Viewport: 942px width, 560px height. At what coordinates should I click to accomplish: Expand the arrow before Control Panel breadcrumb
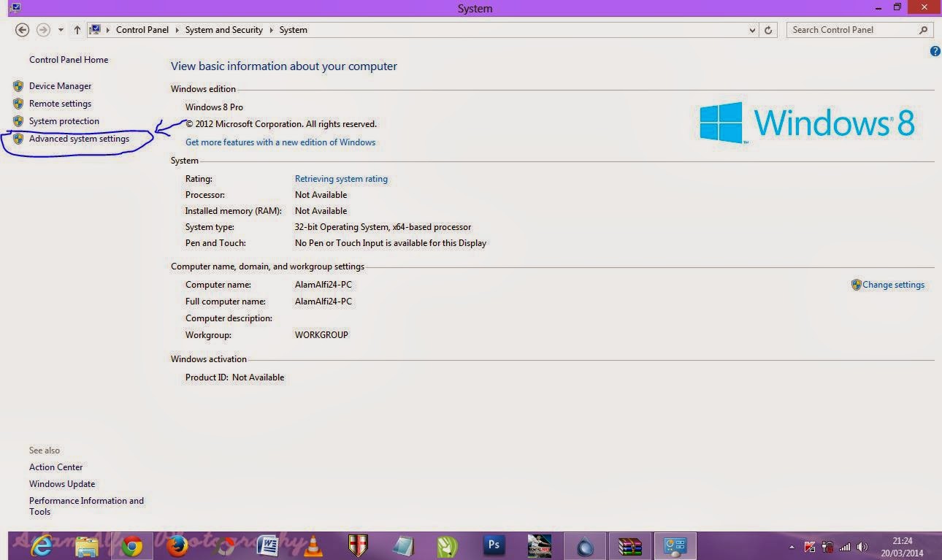(x=108, y=30)
